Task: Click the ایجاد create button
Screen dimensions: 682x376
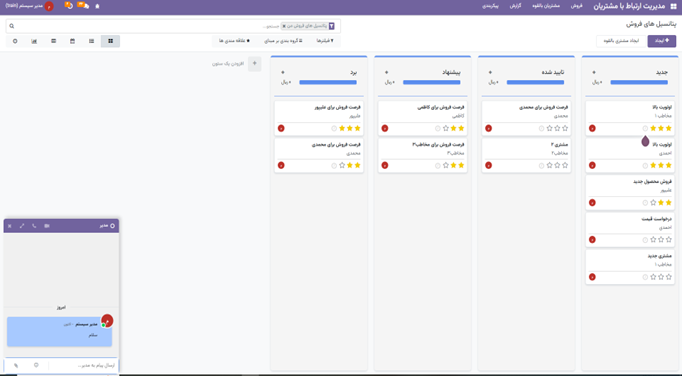Action: click(x=662, y=41)
